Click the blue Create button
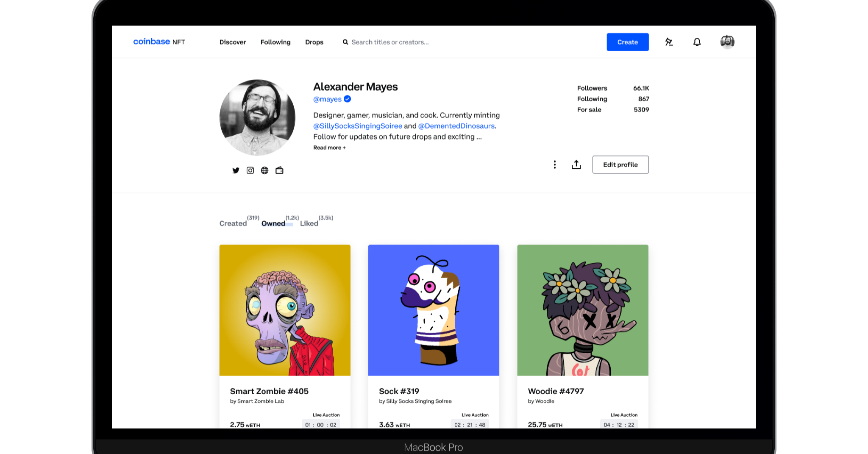 tap(627, 42)
